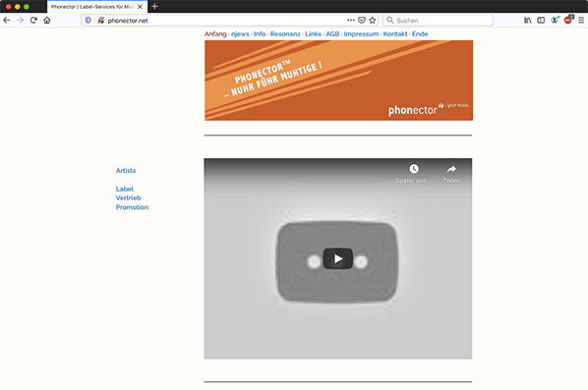Open the 'Artists' sidebar link

[x=126, y=171]
